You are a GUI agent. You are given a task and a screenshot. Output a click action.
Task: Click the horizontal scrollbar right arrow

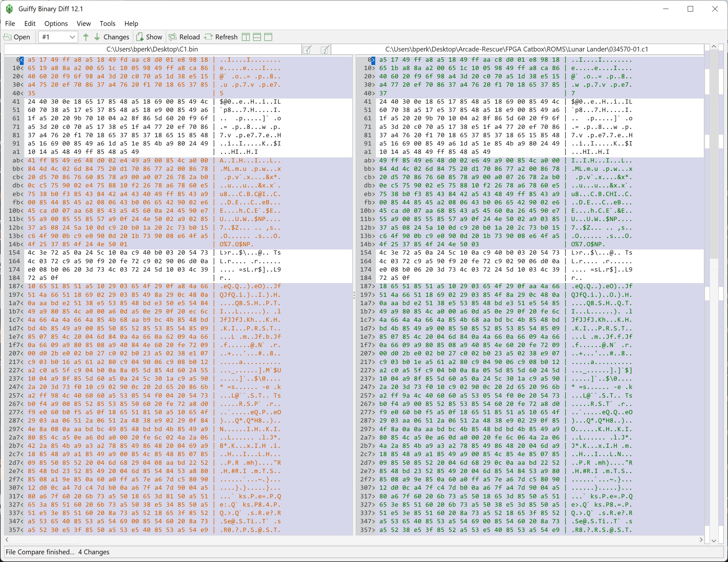pos(701,539)
